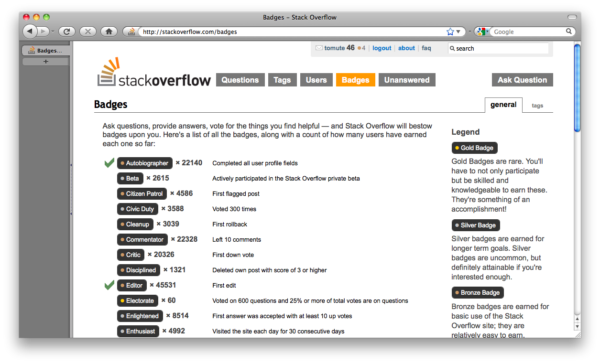Click the blue vertical scrollbar thumb
Screen dimensions: 600x364
coord(577,87)
